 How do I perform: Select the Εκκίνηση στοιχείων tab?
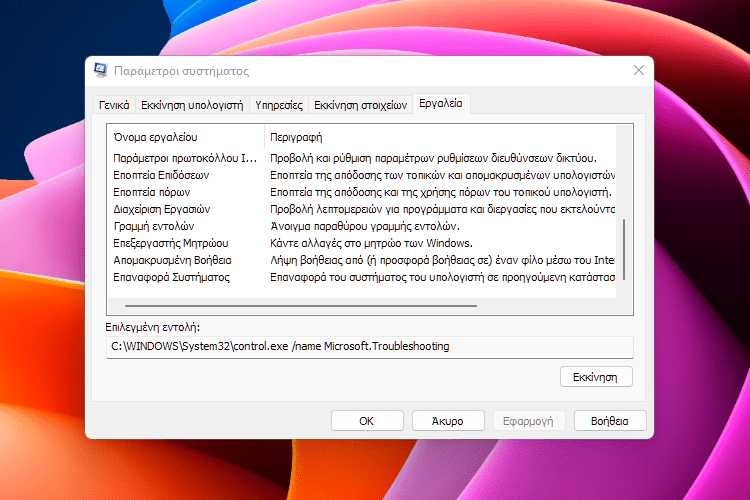[361, 104]
